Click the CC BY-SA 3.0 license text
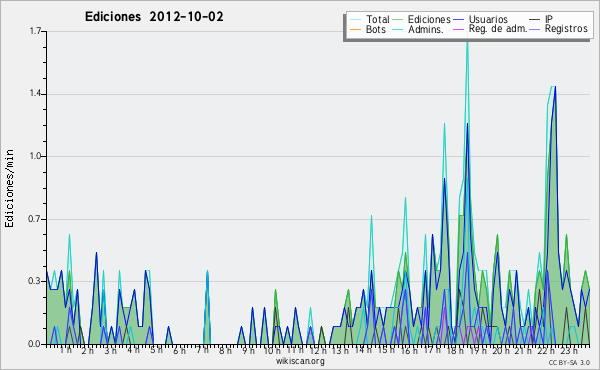The width and height of the screenshot is (600, 370). pos(569,362)
